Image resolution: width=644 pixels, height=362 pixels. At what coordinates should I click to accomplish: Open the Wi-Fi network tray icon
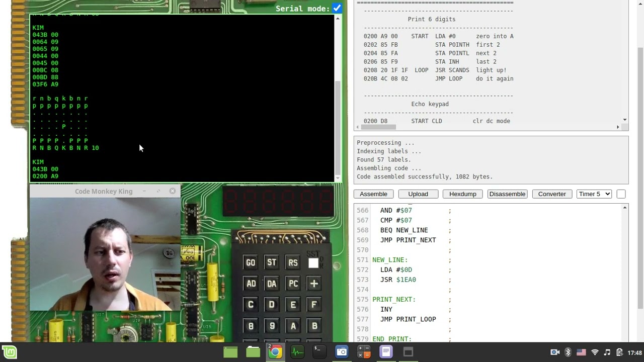click(x=595, y=352)
